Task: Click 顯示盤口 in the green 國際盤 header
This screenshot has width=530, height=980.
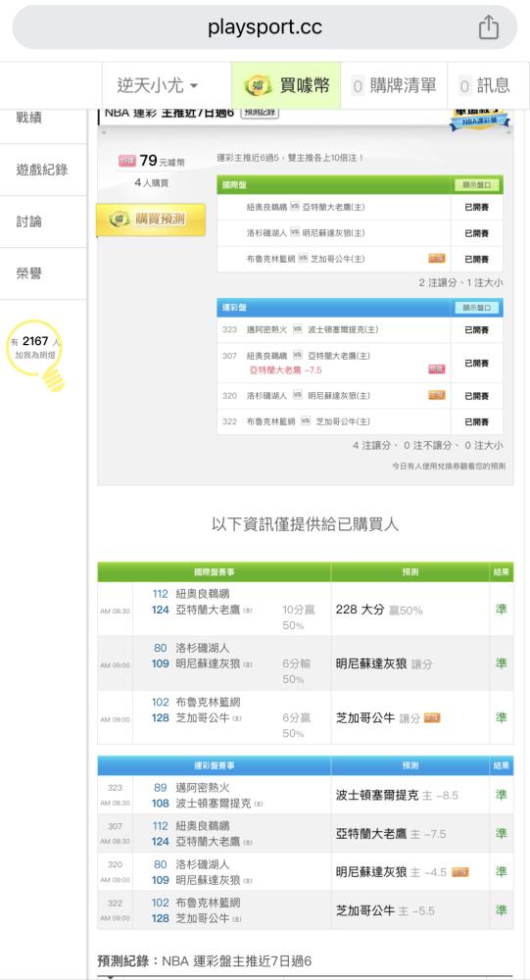Action: pos(478,185)
